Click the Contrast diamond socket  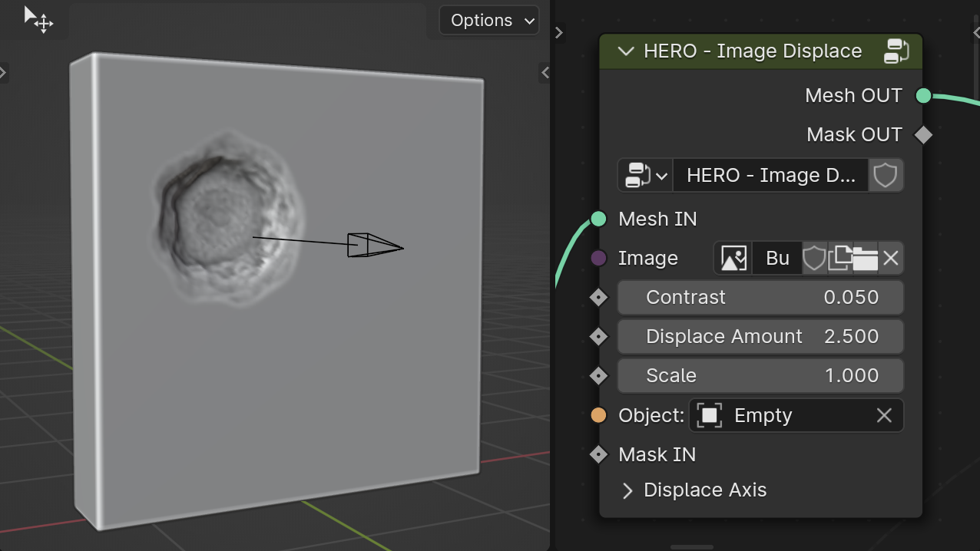pyautogui.click(x=599, y=298)
